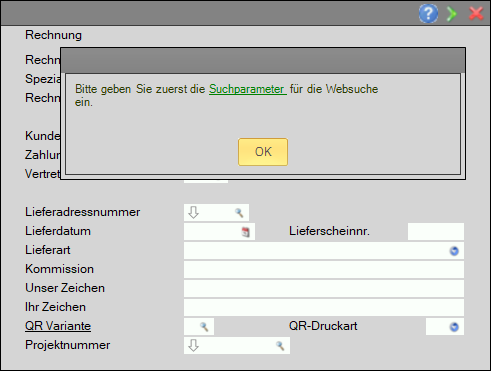Click the Lieferadressnummer down-arrow icon

(193, 212)
